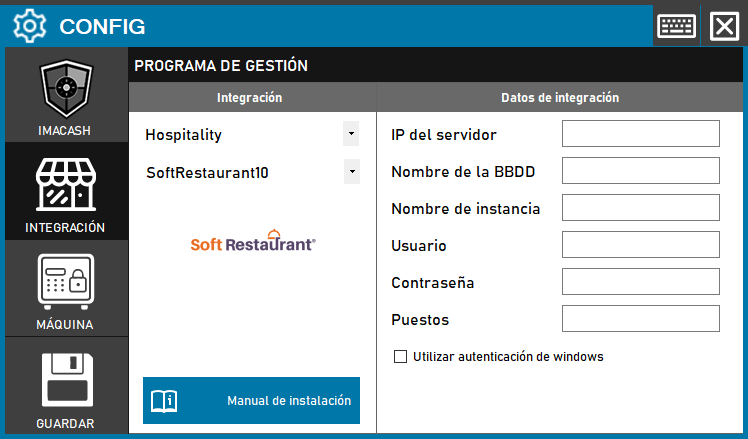Screen dimensions: 748x439
Task: Focus the Contraseña input field
Action: pyautogui.click(x=640, y=282)
